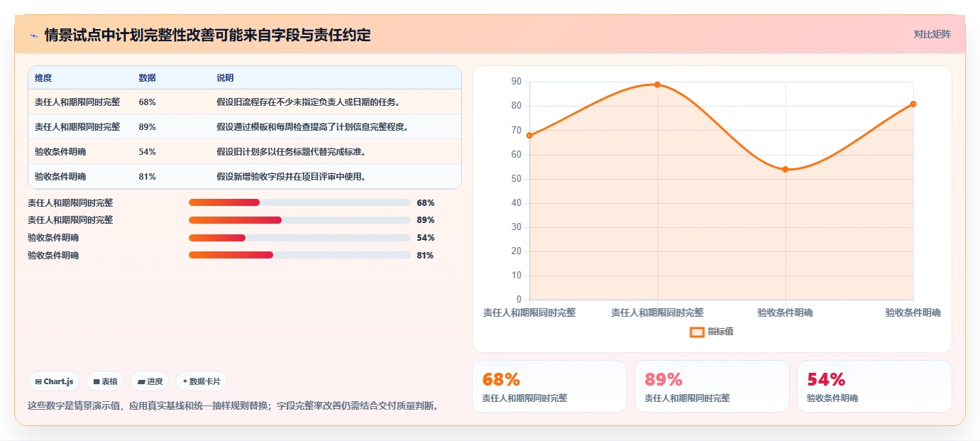The width and height of the screenshot is (980, 441).
Task: Select description 假设新增验收字段并在项目评审中使用
Action: coord(291,177)
